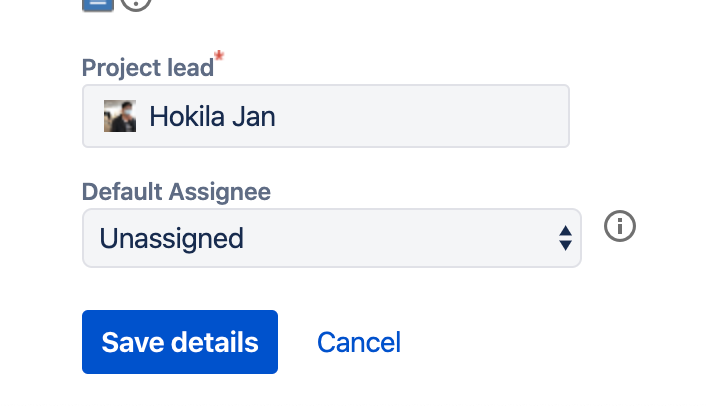
Task: Open the Default Assignee dropdown
Action: [x=332, y=238]
